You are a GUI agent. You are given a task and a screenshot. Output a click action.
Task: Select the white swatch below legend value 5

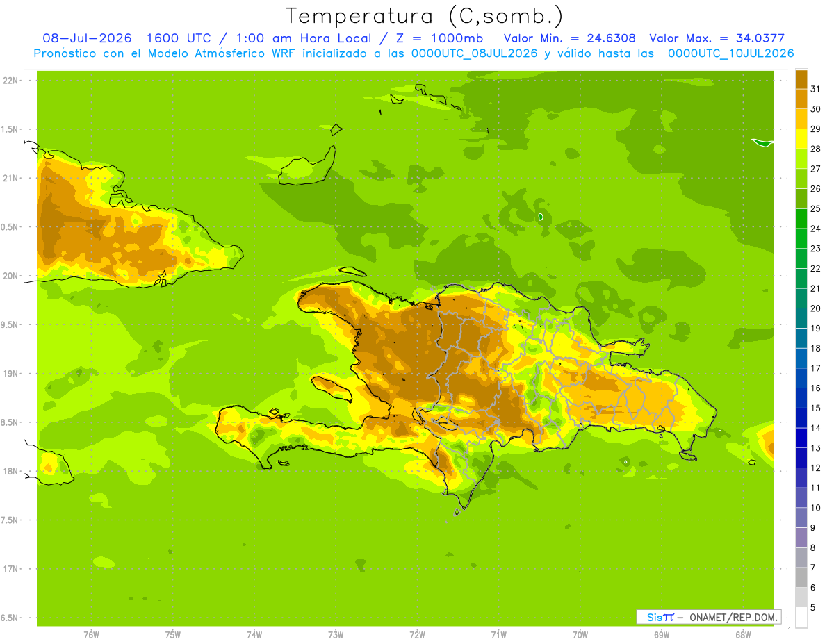pyautogui.click(x=801, y=618)
